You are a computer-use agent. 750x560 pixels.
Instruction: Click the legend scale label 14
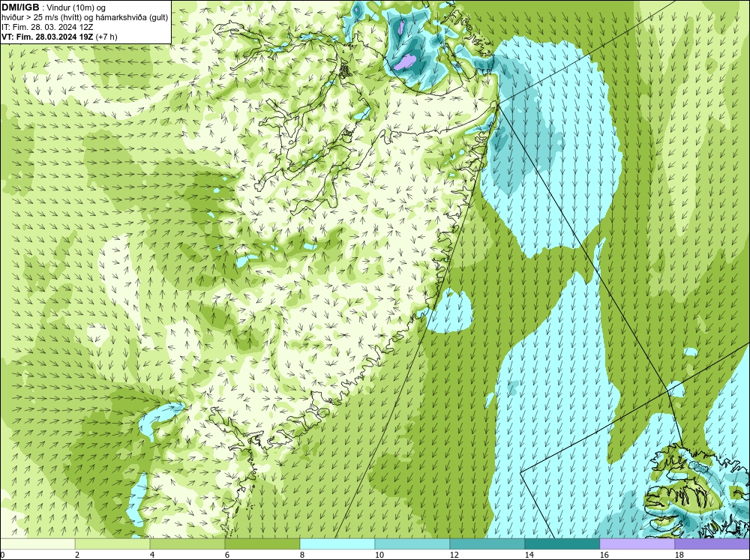(529, 555)
